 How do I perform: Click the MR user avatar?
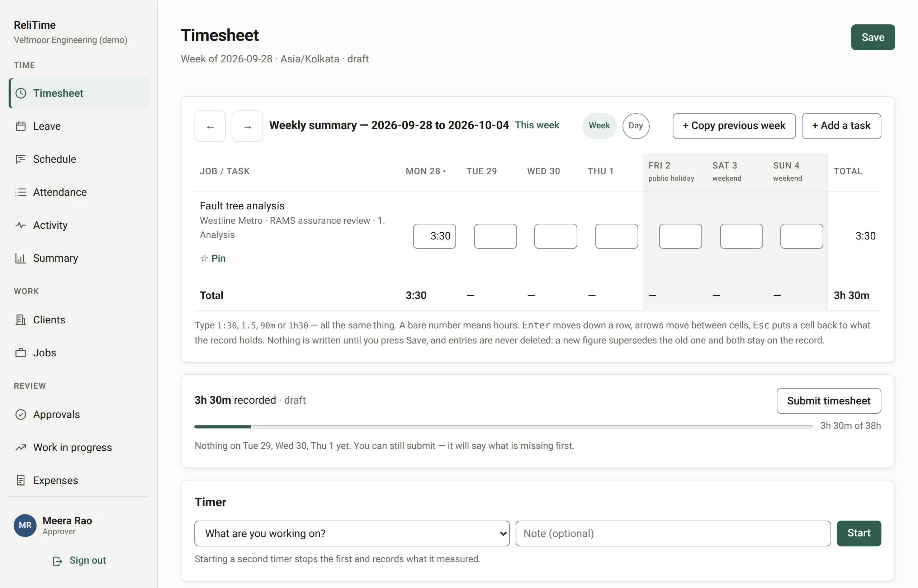click(x=25, y=525)
